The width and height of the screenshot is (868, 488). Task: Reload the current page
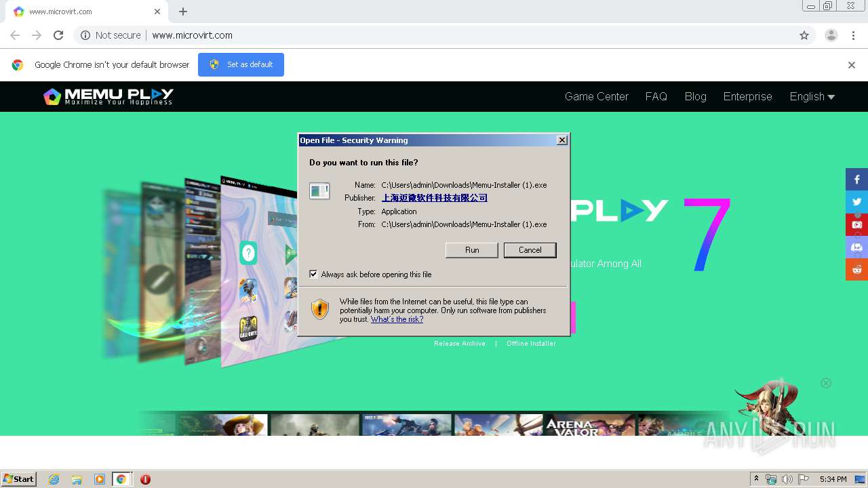pyautogui.click(x=58, y=35)
